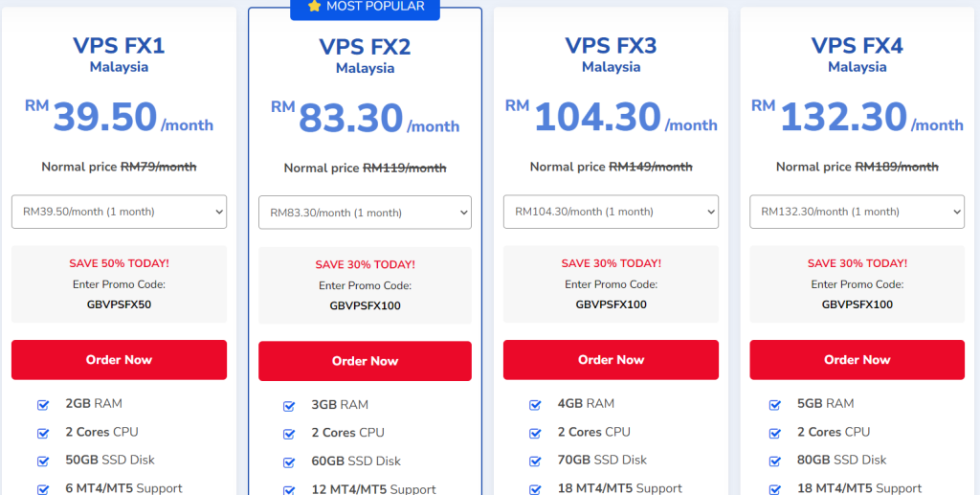Click the checkmark icon beside 50GB SSD Disk
The image size is (980, 495).
coord(43,461)
